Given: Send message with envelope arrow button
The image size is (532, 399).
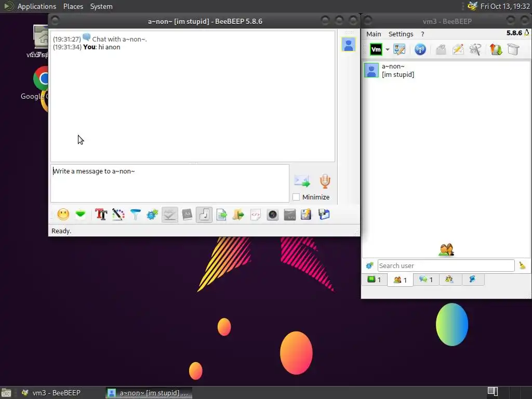Looking at the screenshot, I should coord(302,181).
